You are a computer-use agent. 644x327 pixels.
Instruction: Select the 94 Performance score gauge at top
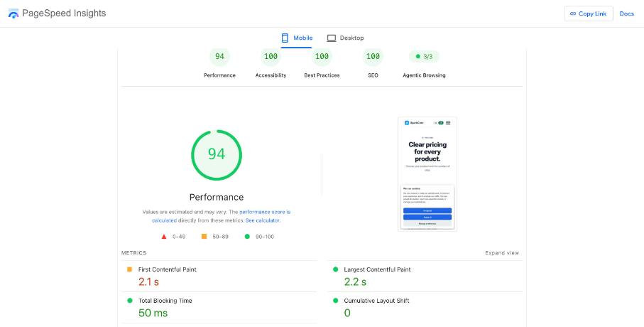219,56
